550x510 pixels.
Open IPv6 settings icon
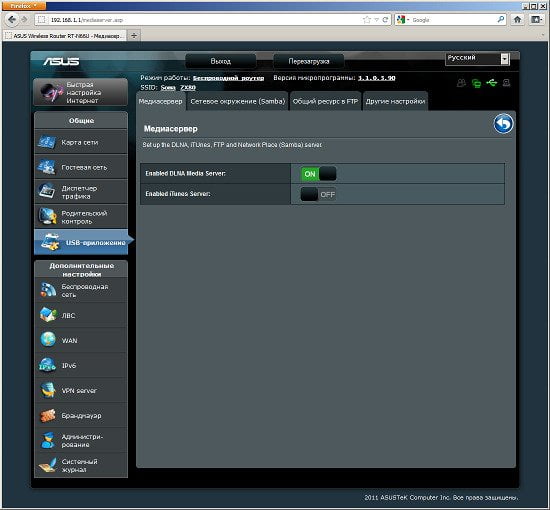(x=47, y=365)
